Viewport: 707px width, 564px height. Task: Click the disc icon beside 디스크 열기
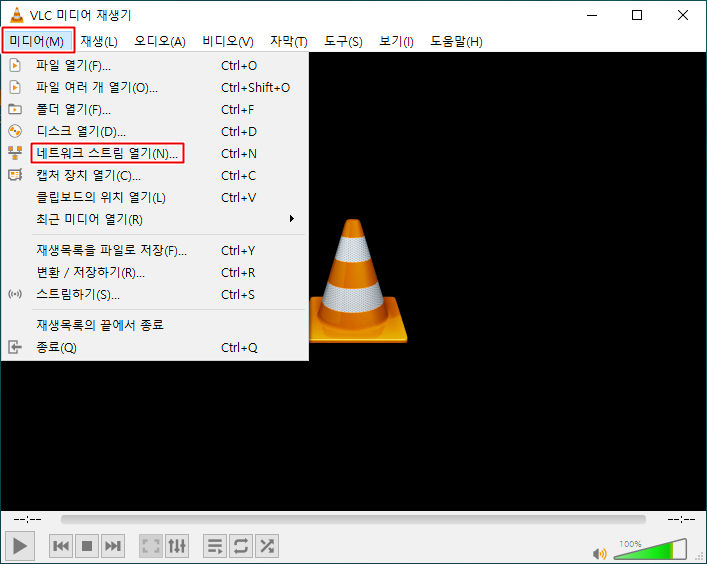pos(15,132)
